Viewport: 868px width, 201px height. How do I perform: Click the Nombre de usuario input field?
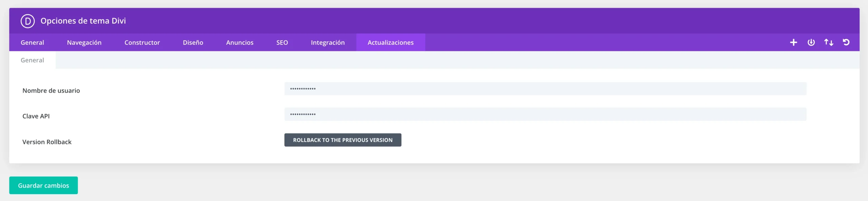click(x=545, y=89)
